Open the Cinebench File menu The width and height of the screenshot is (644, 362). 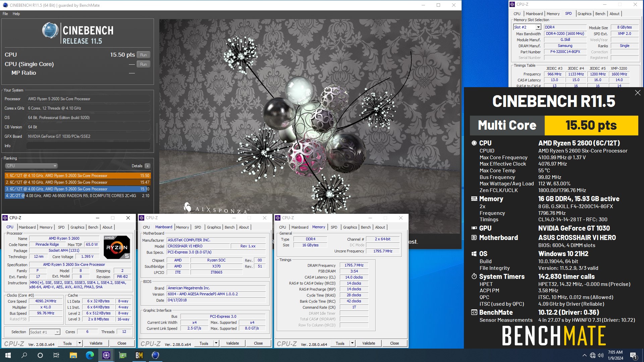(x=5, y=14)
